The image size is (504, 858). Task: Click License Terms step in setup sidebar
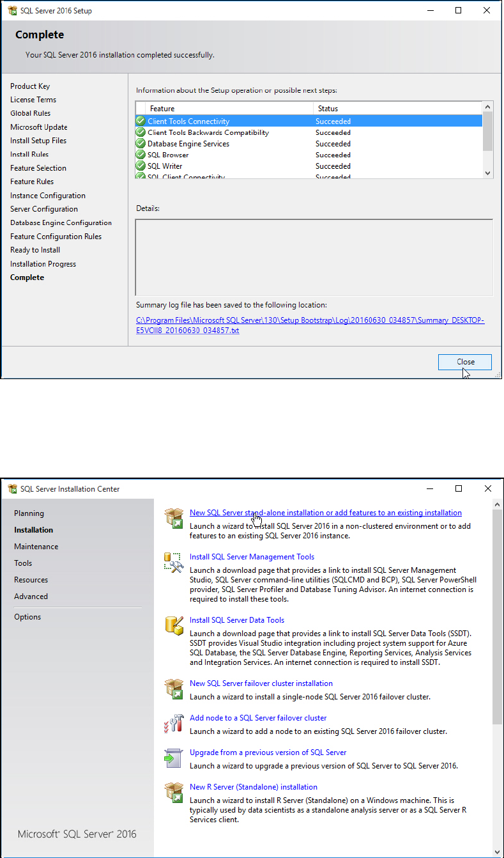click(33, 100)
